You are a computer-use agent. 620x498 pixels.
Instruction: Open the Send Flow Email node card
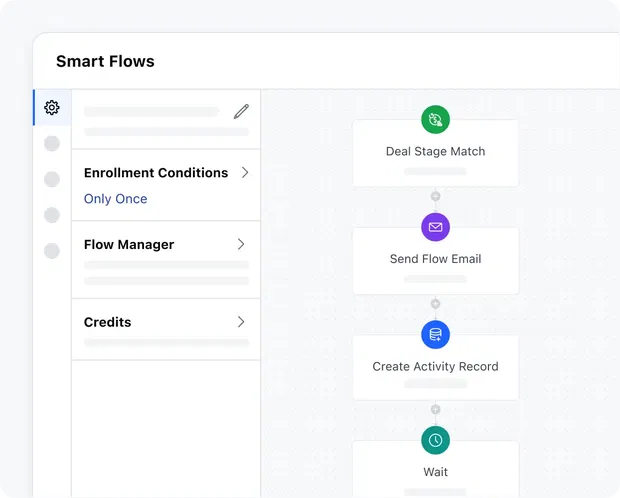click(435, 260)
